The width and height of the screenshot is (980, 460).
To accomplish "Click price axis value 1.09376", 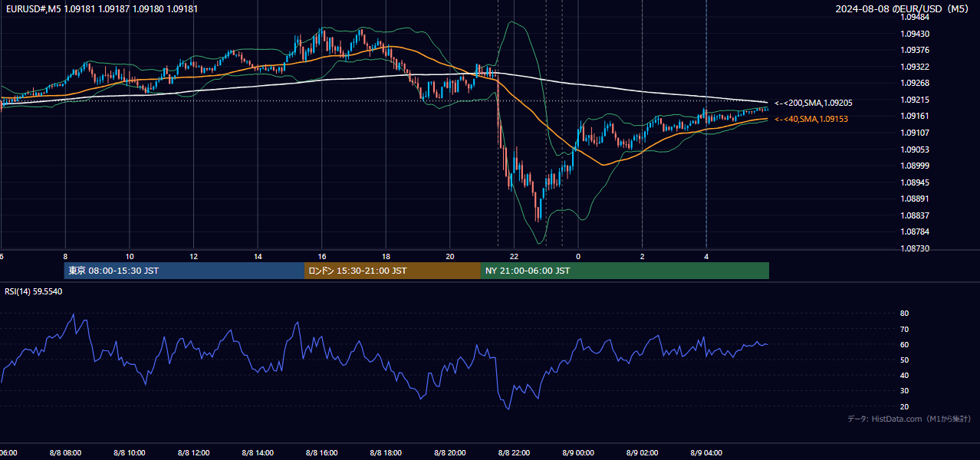I will coord(914,50).
